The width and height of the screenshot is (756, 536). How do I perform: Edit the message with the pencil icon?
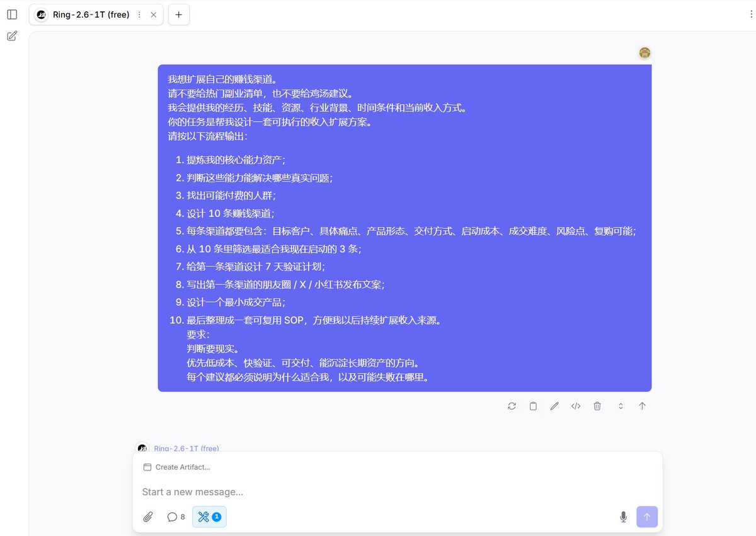554,406
